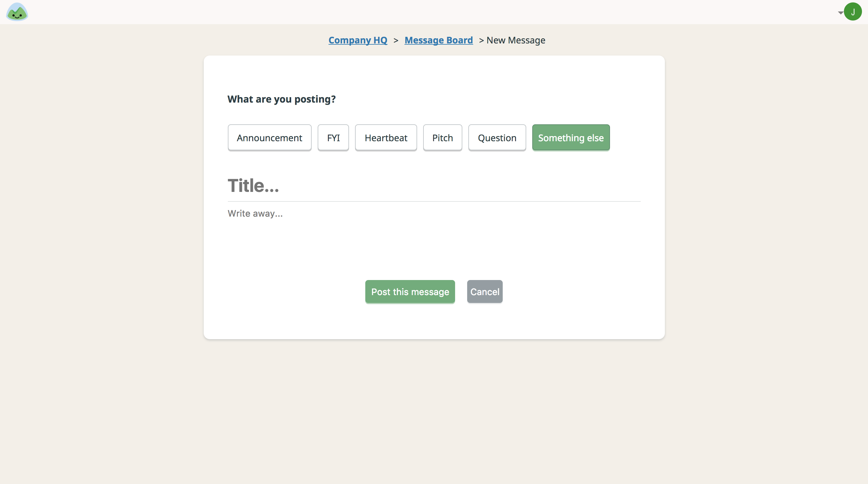Toggle the Question category selection
Image resolution: width=868 pixels, height=484 pixels.
coord(496,137)
